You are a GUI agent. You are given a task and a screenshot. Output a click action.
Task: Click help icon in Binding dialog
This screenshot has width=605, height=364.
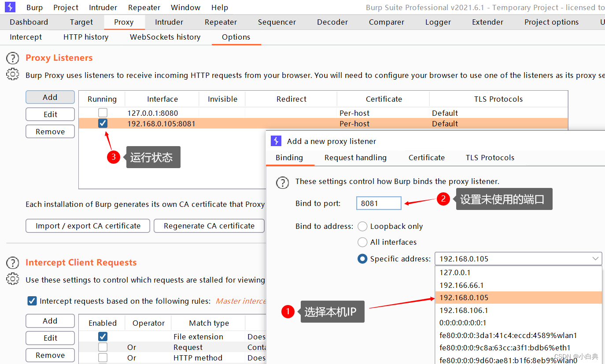click(x=282, y=182)
